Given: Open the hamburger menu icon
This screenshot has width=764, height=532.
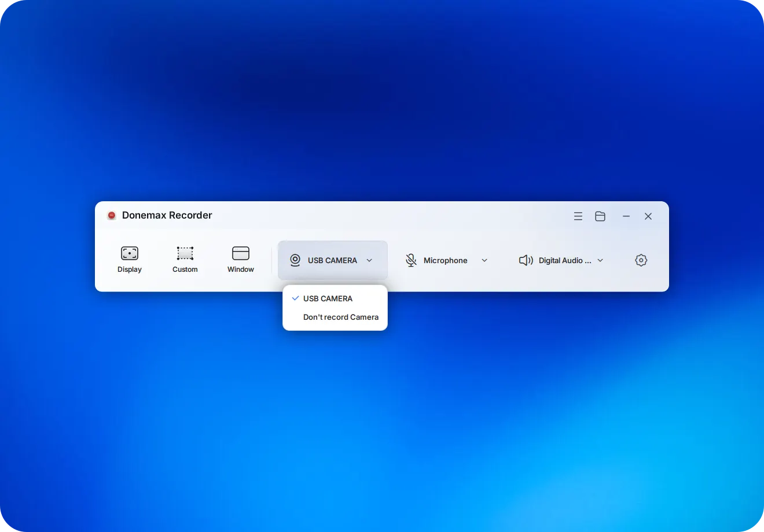Looking at the screenshot, I should coord(578,216).
